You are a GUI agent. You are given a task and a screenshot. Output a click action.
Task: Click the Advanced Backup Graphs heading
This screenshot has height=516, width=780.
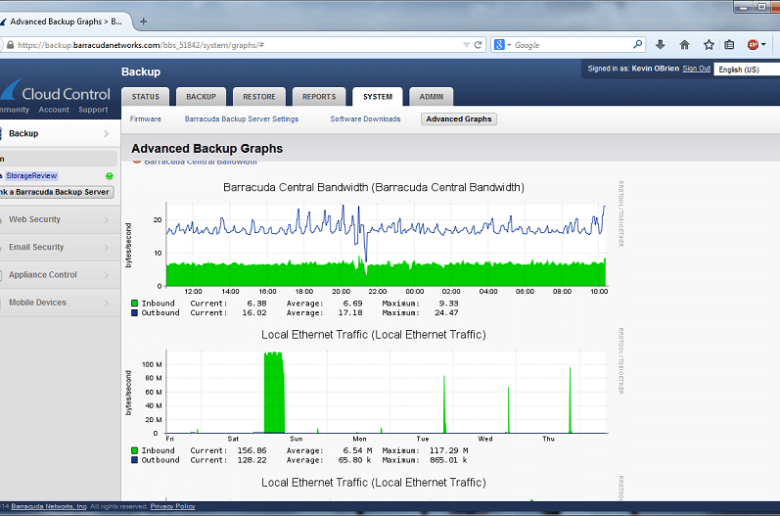click(x=207, y=148)
